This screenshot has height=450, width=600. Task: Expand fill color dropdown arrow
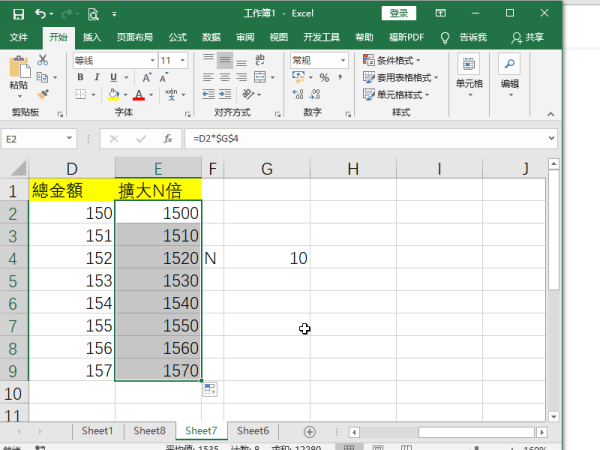tap(126, 95)
